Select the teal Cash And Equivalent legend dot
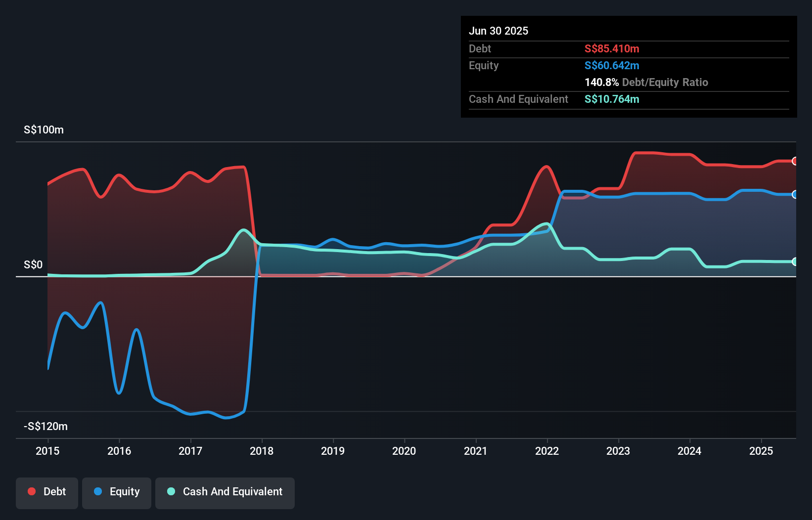The height and width of the screenshot is (520, 812). pos(171,492)
